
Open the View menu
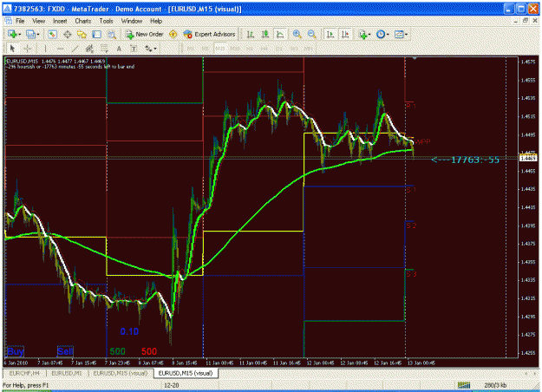click(38, 21)
